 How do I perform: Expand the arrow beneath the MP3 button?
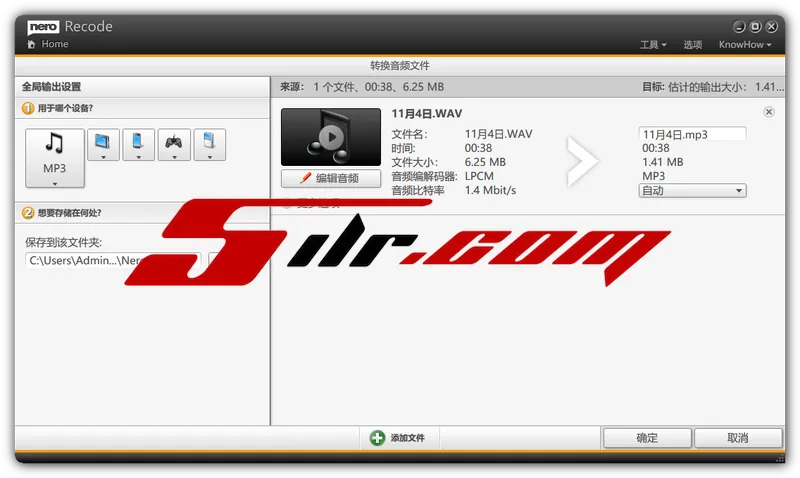(x=54, y=183)
